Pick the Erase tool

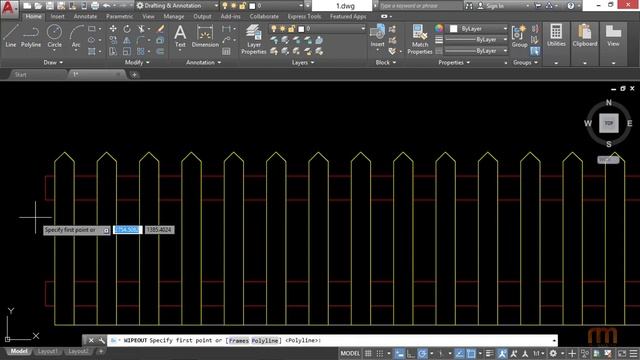pos(160,29)
